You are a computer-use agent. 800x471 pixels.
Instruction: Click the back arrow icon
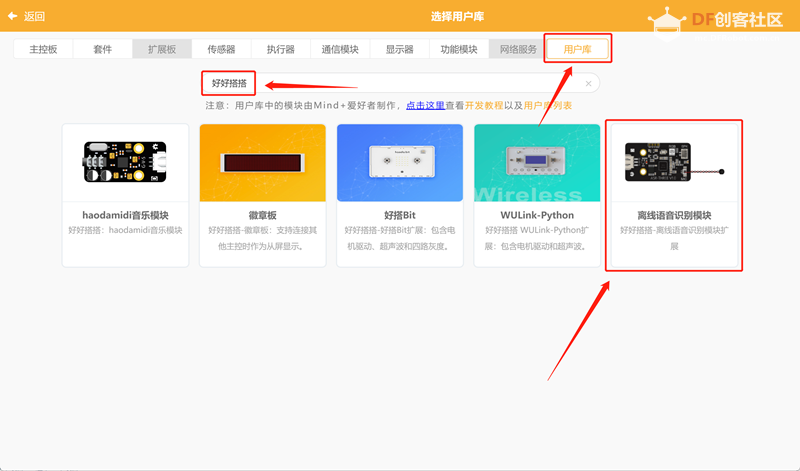tap(13, 16)
